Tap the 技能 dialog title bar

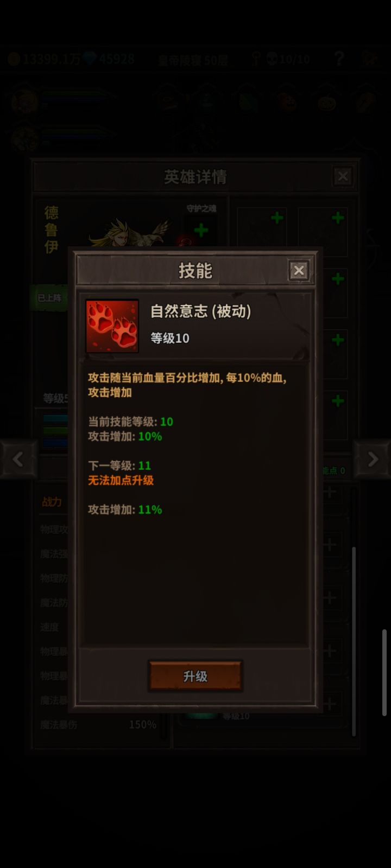pos(195,270)
